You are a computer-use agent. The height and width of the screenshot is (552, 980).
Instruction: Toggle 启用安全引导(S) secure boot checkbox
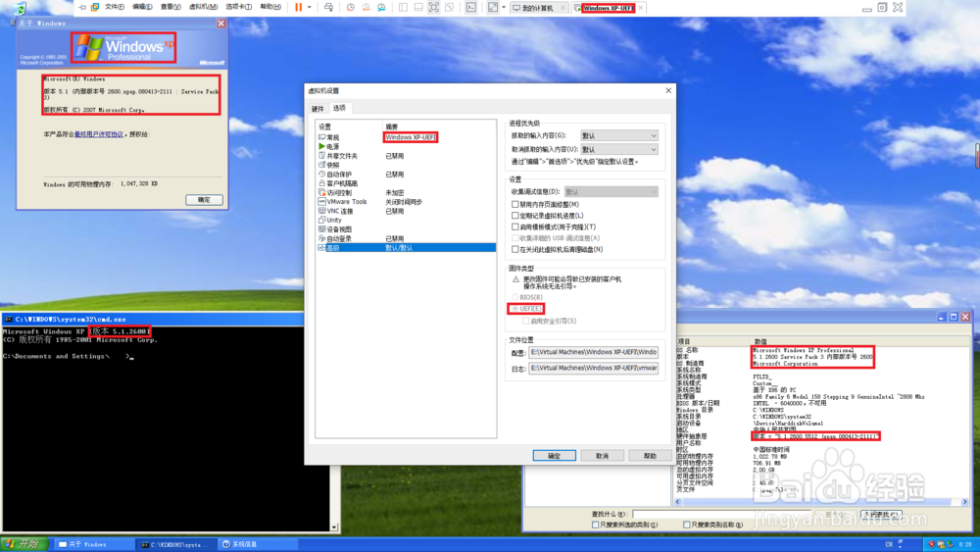(x=525, y=322)
